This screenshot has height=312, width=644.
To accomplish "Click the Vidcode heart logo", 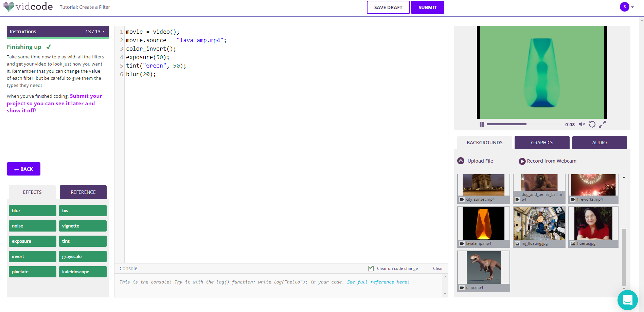I will tap(9, 6).
